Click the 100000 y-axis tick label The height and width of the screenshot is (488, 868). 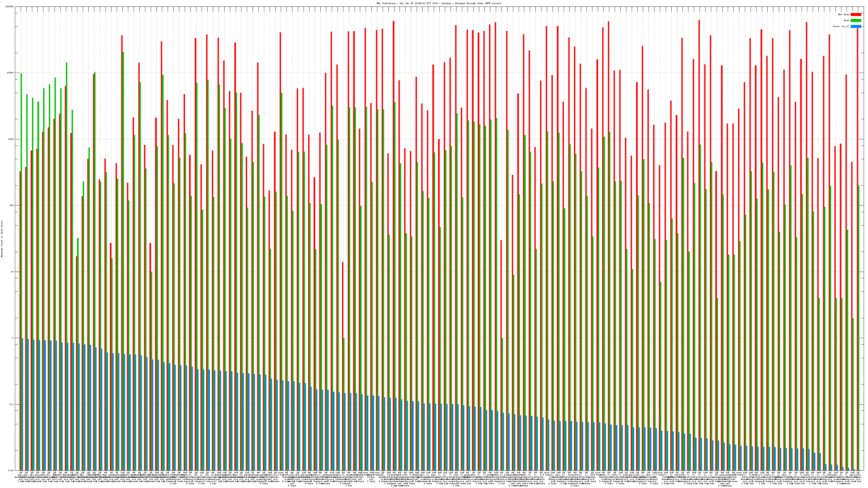click(10, 7)
